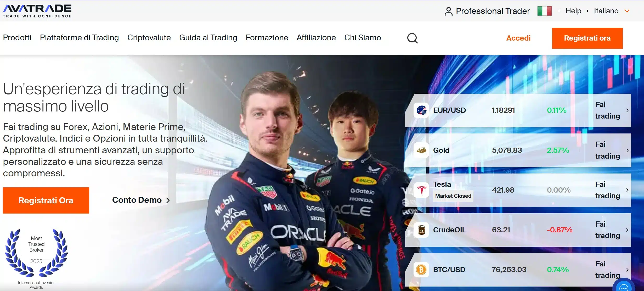Click the Gold bars icon
Screen dimensions: 644x291
421,150
